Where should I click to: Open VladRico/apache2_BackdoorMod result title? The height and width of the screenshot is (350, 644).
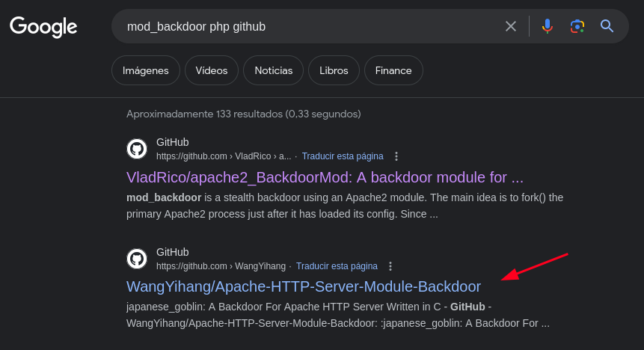[325, 177]
